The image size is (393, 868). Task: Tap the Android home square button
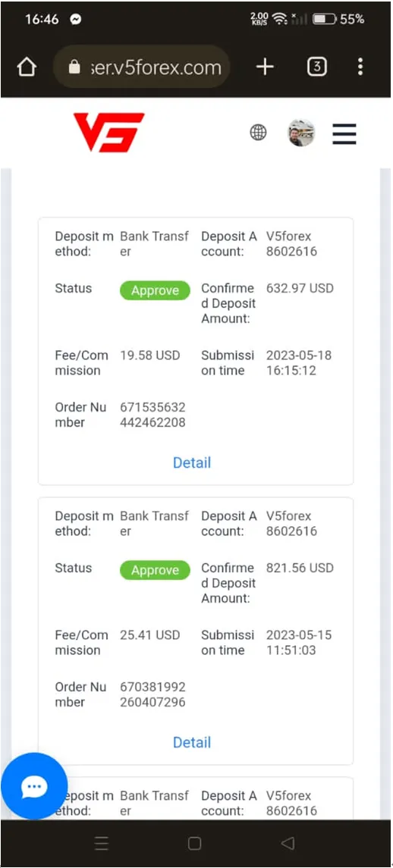[194, 843]
